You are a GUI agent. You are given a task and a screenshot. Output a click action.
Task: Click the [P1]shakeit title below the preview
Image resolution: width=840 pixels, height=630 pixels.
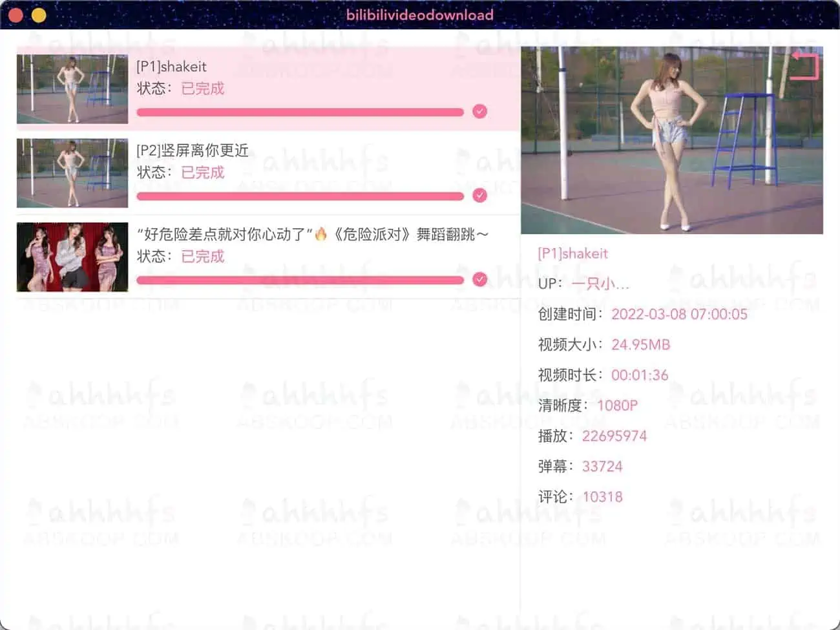click(572, 253)
